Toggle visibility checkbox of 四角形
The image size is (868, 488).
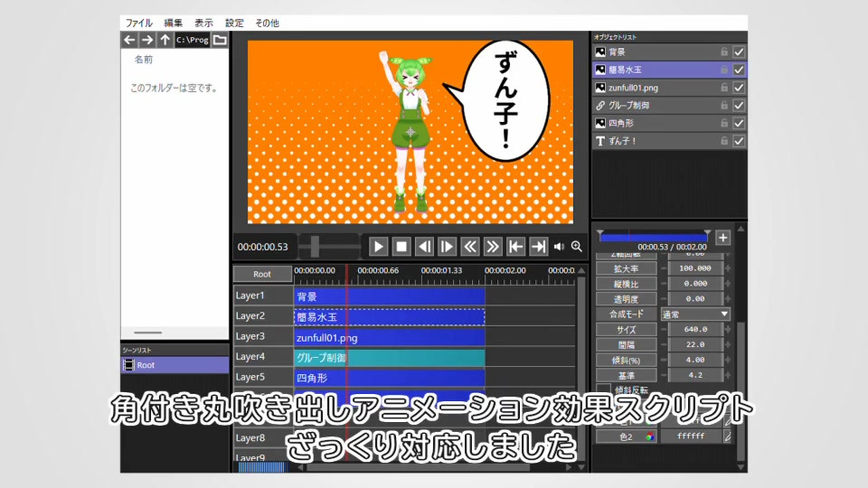[x=739, y=123]
